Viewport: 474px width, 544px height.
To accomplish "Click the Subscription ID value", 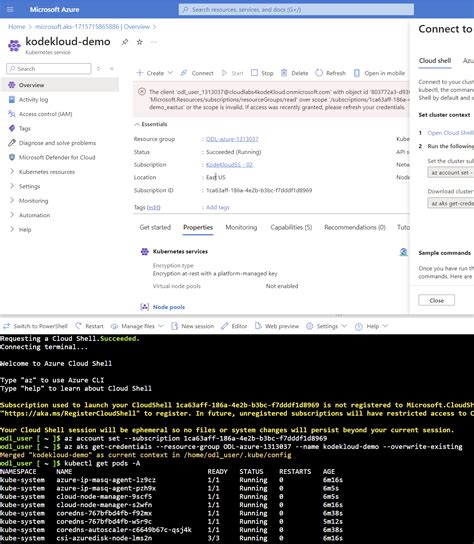I will (x=259, y=190).
